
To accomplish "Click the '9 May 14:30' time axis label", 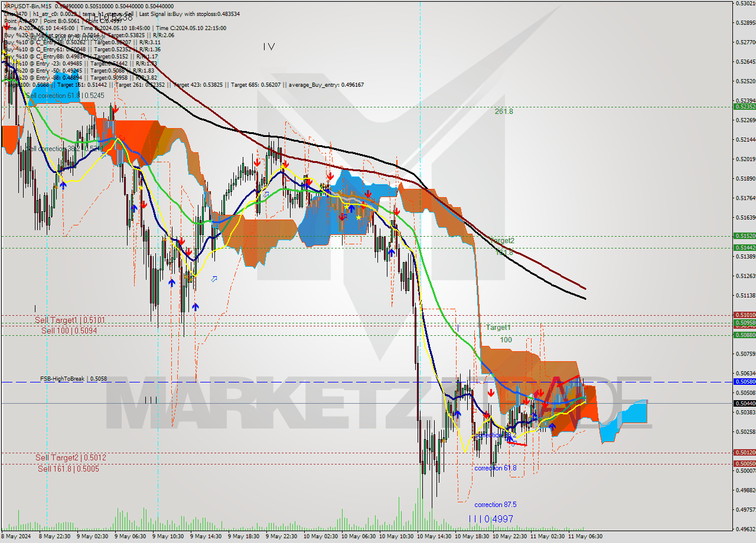I will pyautogui.click(x=206, y=537).
